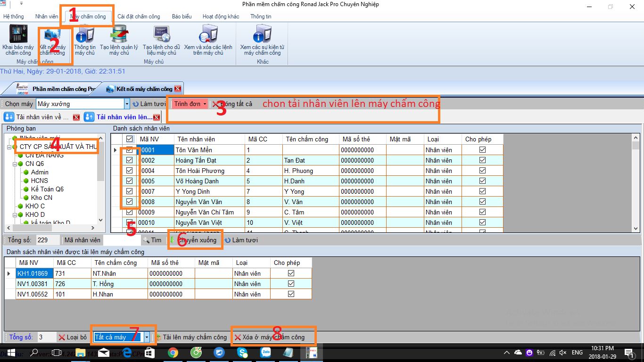Open Khai báo máy chấm công ribbon icon
644x362 pixels.
pyautogui.click(x=18, y=40)
